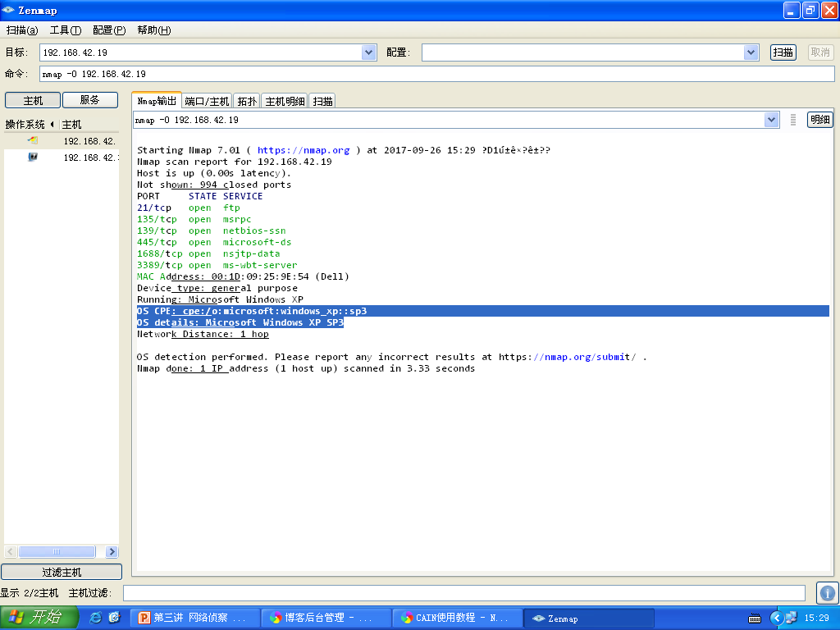Click the 15:29 taskbar clock
The image size is (840, 630).
tap(816, 619)
